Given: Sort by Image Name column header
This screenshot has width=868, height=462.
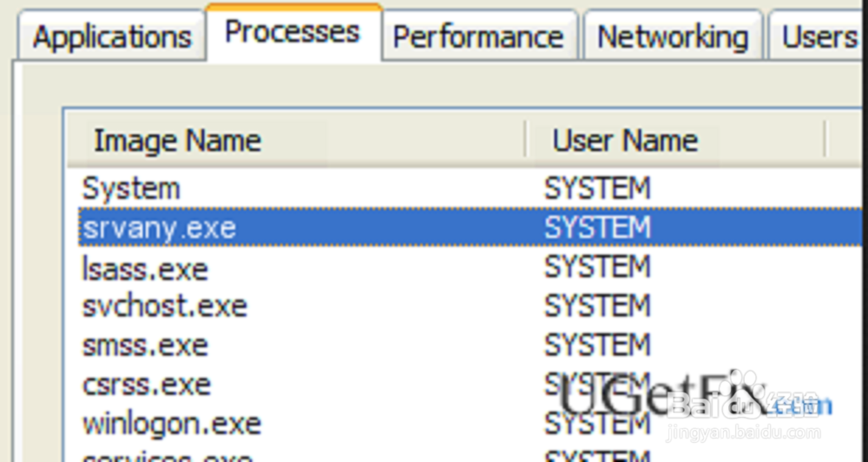Looking at the screenshot, I should pyautogui.click(x=296, y=140).
